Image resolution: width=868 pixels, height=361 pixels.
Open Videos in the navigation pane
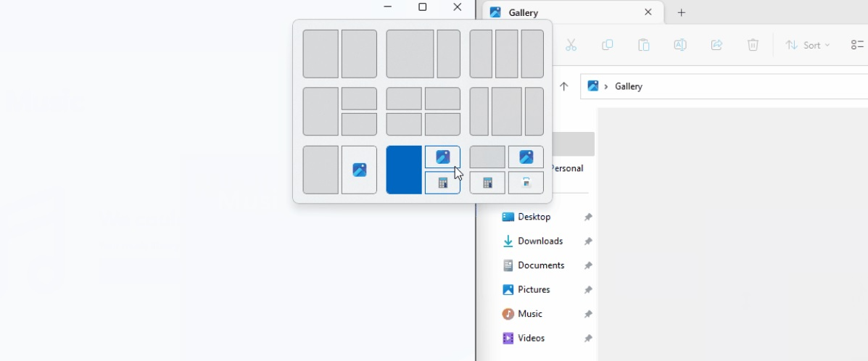coord(531,338)
